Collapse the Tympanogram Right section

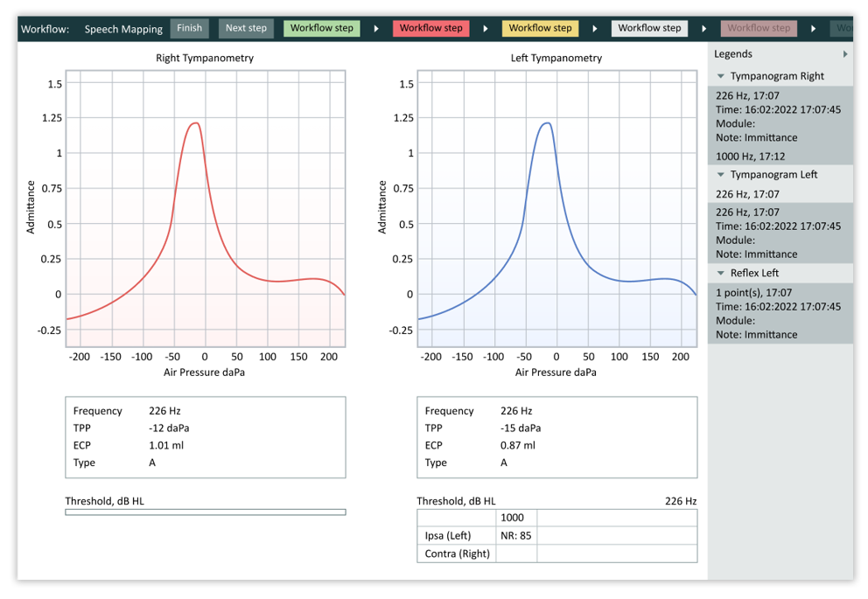pos(721,76)
